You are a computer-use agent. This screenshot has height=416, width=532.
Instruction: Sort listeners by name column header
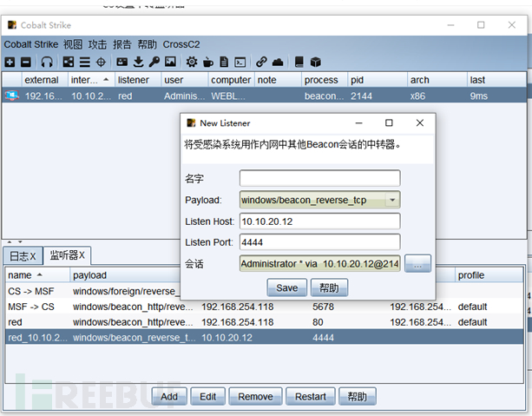click(37, 275)
